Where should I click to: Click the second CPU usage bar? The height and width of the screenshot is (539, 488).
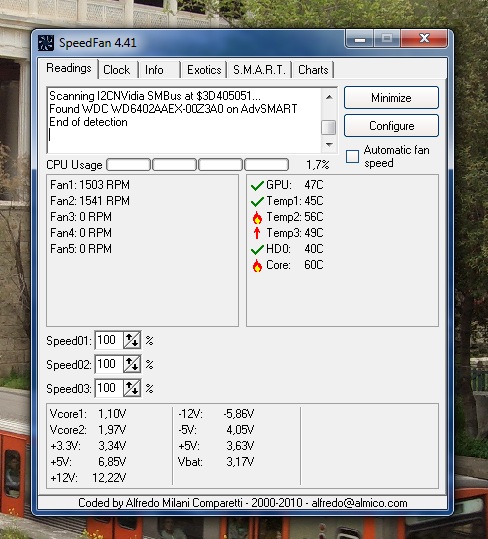(x=175, y=165)
